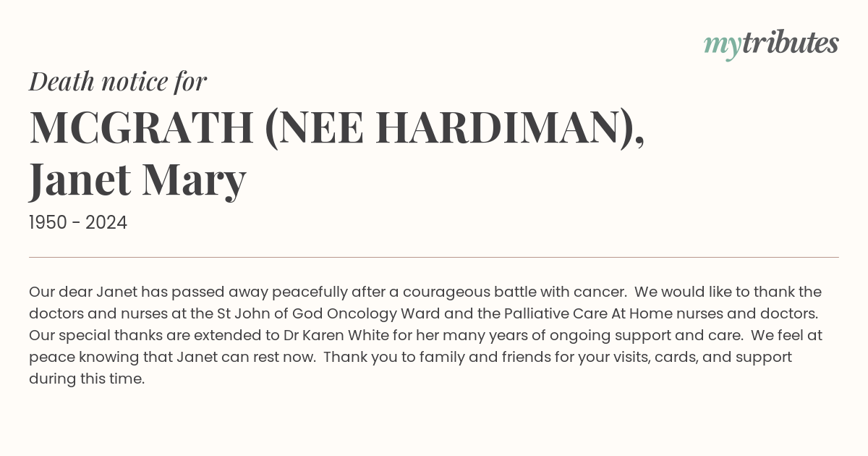
Task: Click 'during this time.' closing text
Action: pos(87,379)
